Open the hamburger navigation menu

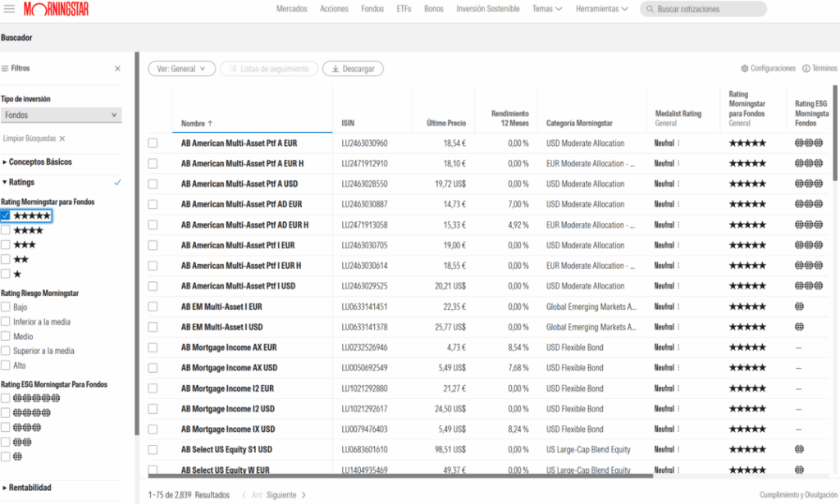point(10,9)
